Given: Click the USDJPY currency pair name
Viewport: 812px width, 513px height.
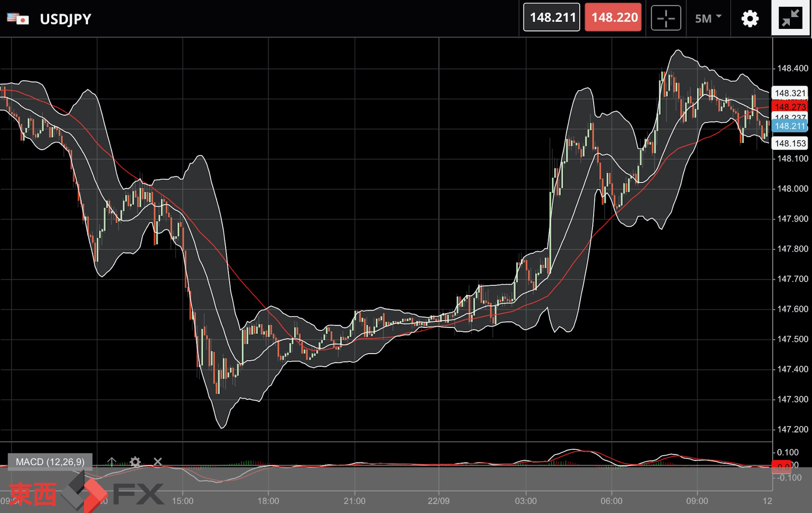Looking at the screenshot, I should tap(65, 19).
